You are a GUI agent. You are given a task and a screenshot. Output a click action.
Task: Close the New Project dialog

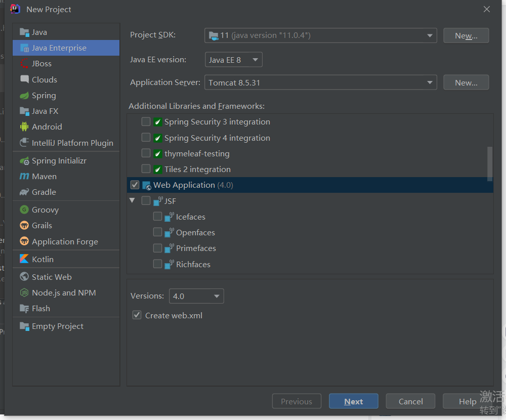(487, 9)
